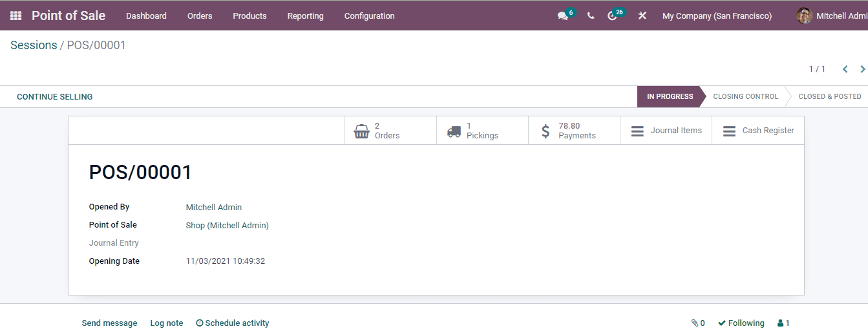This screenshot has height=333, width=868.
Task: Click the Continue Selling button
Action: 55,97
